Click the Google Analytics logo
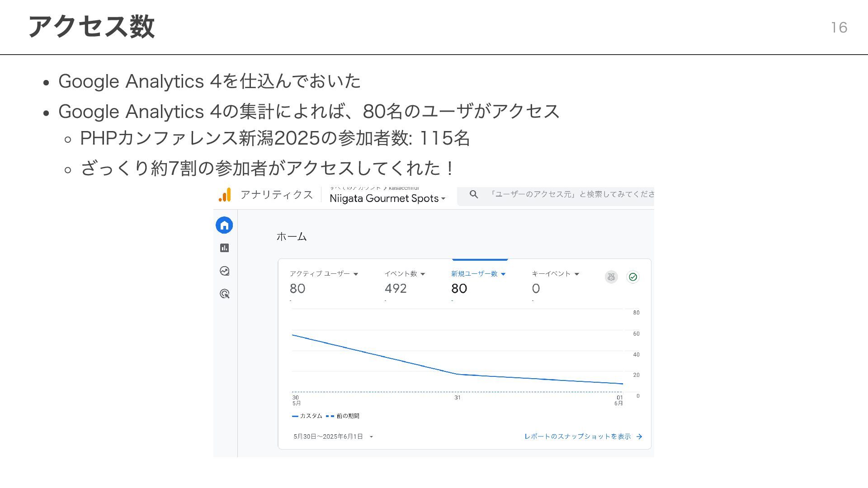The height and width of the screenshot is (488, 868). pos(225,195)
